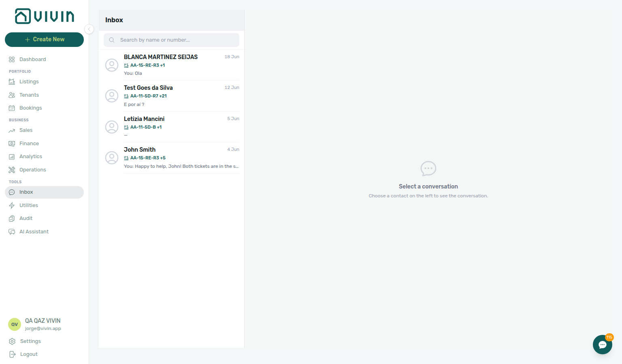This screenshot has width=622, height=364.
Task: Click the AA-11-5D-B +1 listing tag
Action: 143,127
